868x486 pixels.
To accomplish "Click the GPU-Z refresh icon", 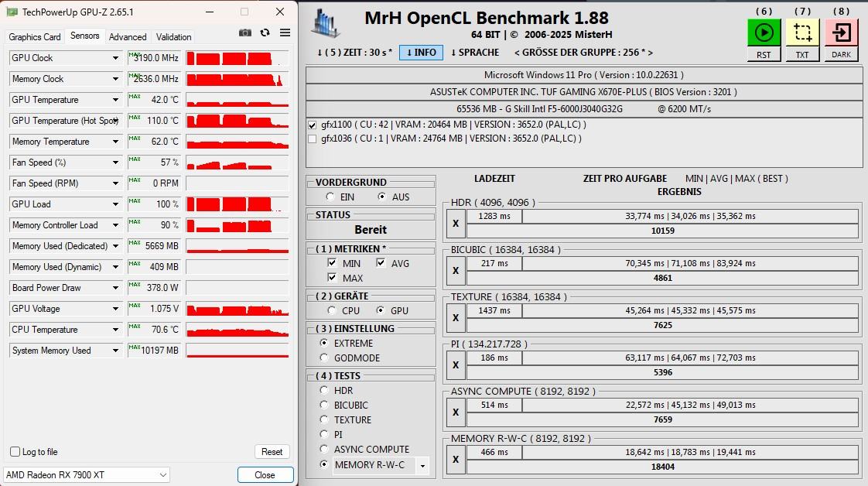I will click(265, 33).
